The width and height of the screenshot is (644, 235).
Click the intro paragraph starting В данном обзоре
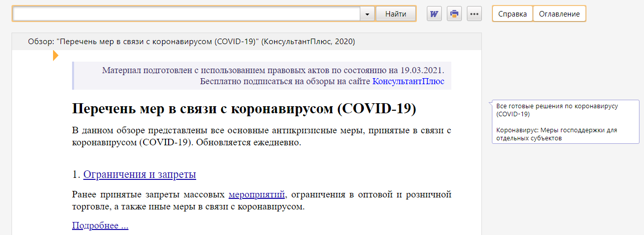click(262, 136)
